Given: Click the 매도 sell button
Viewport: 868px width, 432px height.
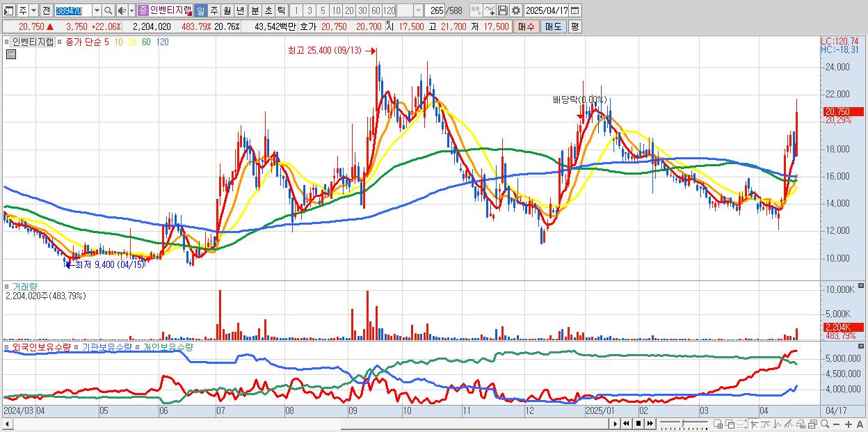Looking at the screenshot, I should point(554,26).
